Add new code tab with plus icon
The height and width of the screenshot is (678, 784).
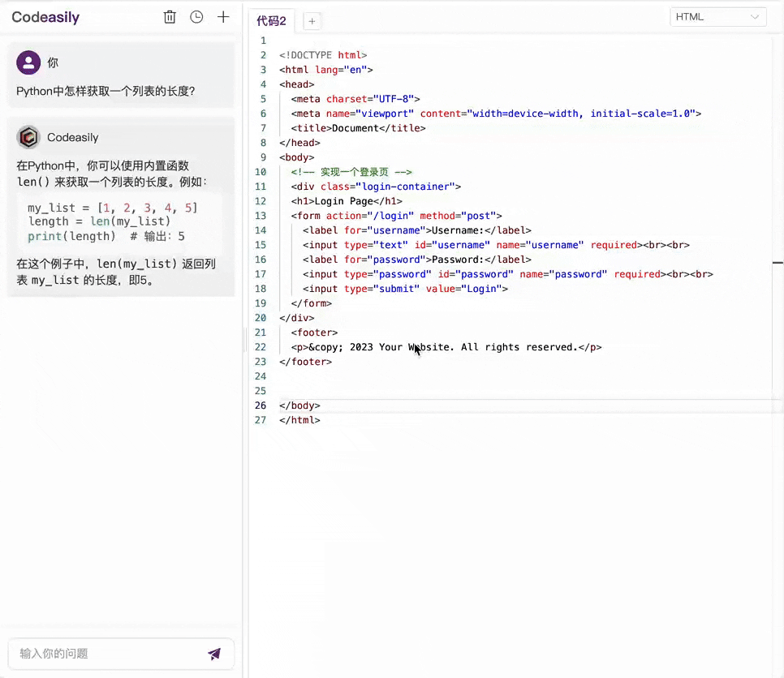pyautogui.click(x=312, y=21)
